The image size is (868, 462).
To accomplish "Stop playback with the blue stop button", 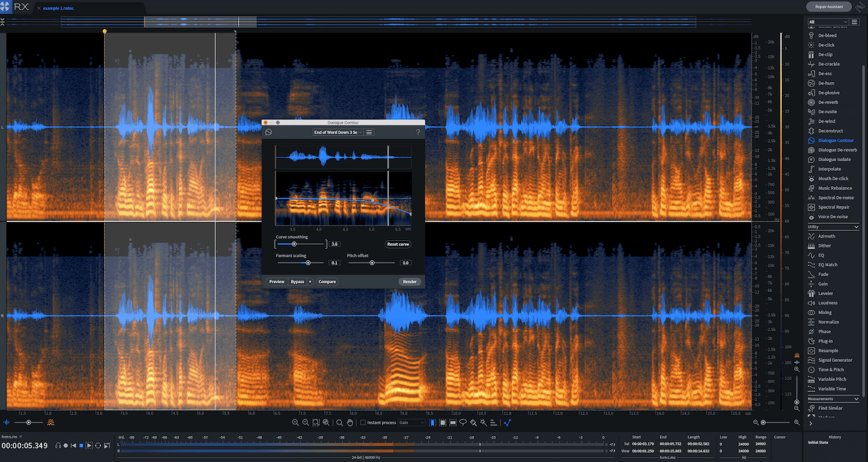I will pyautogui.click(x=81, y=446).
